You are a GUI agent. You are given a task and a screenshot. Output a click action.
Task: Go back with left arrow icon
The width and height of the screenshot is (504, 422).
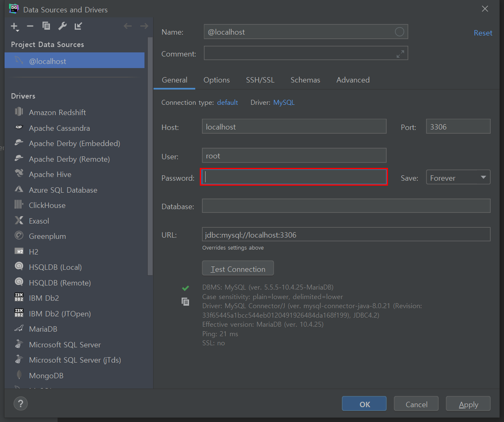[x=128, y=26]
